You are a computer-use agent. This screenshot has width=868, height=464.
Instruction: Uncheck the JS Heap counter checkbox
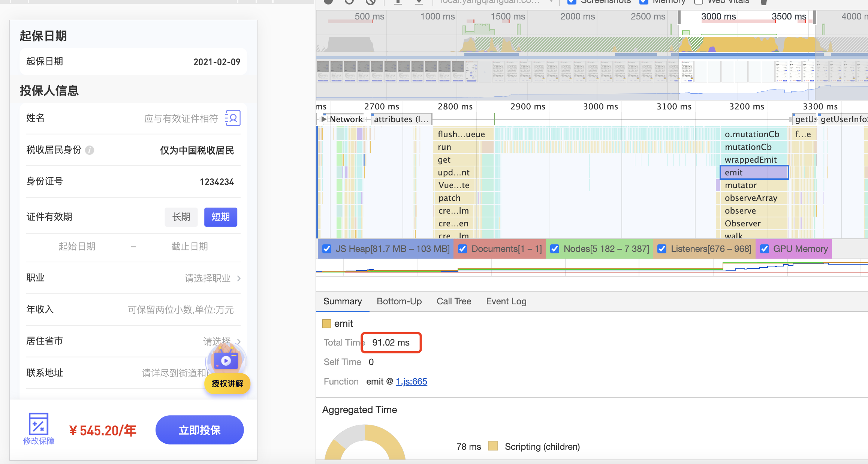(x=327, y=249)
